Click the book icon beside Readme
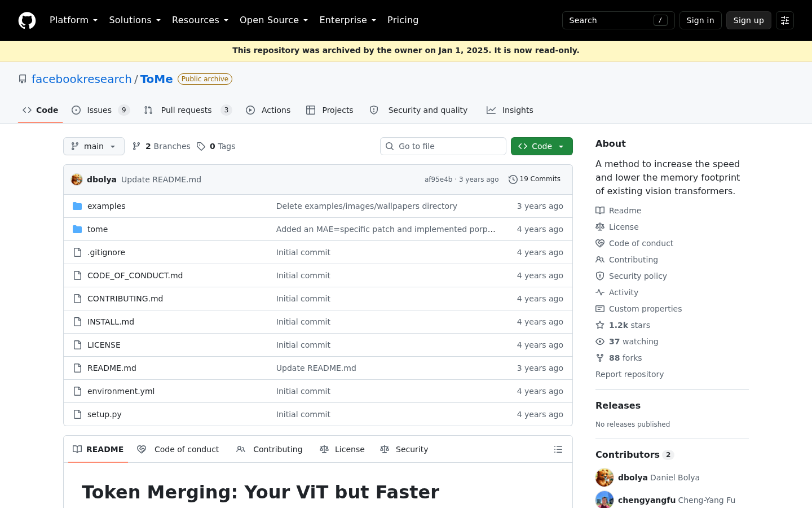Image resolution: width=812 pixels, height=508 pixels. (600, 211)
